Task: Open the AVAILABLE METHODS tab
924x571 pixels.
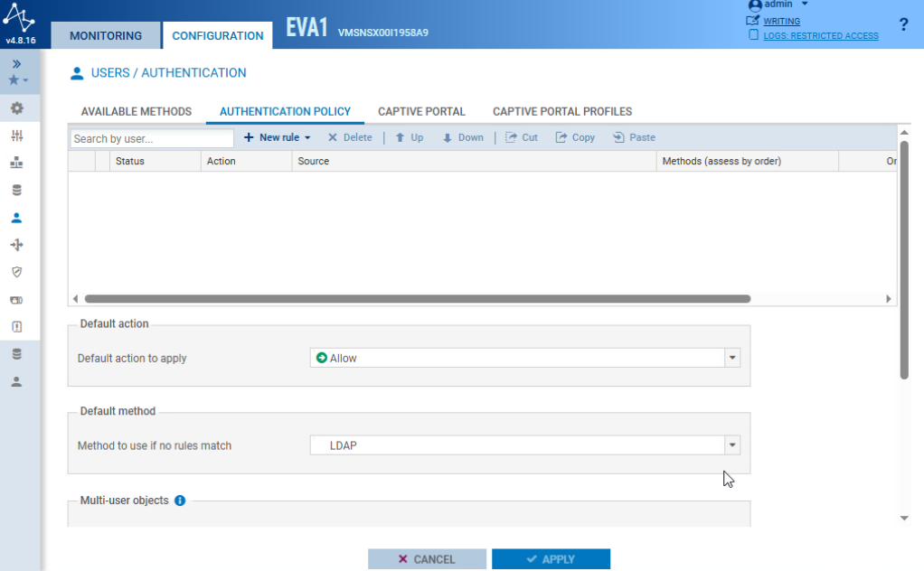Action: point(137,111)
